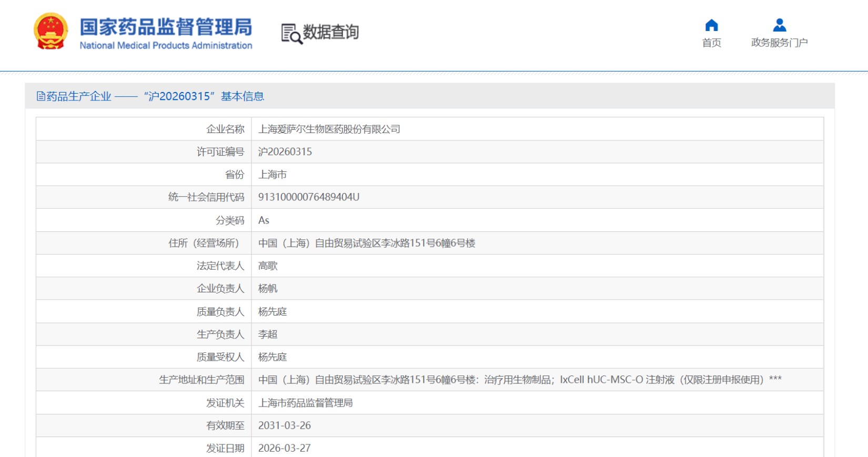Click the house-shaped home icon
The image size is (868, 457).
(711, 25)
